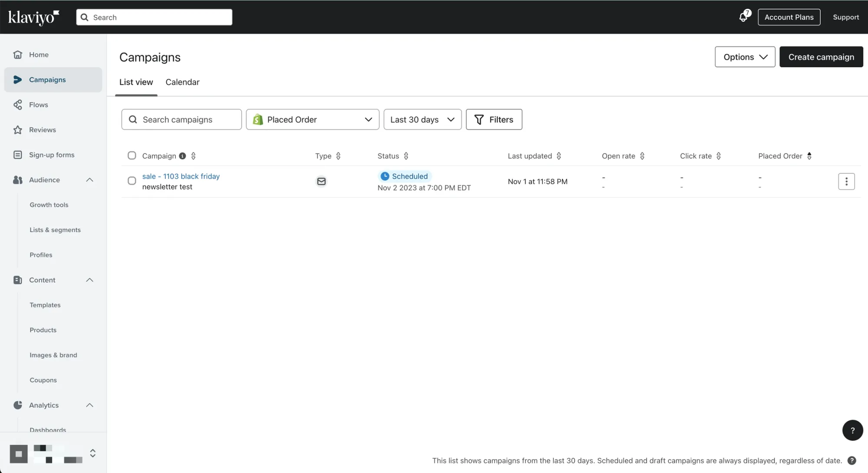Click the footer info question icon
868x473 pixels.
click(x=852, y=461)
